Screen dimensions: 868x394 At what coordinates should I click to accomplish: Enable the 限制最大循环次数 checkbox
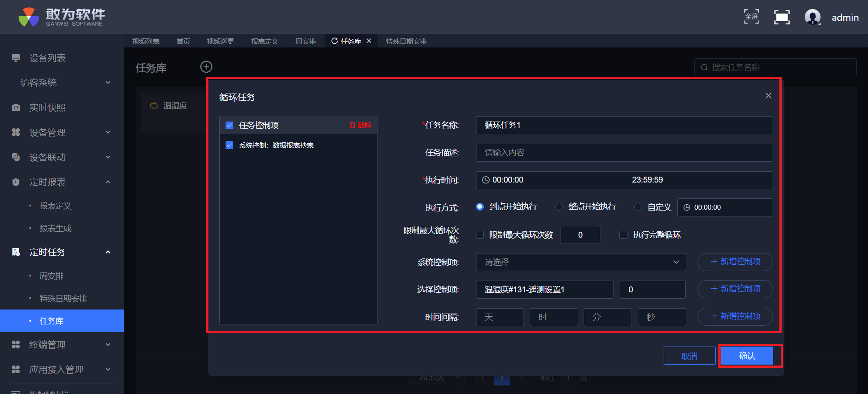[x=480, y=235]
